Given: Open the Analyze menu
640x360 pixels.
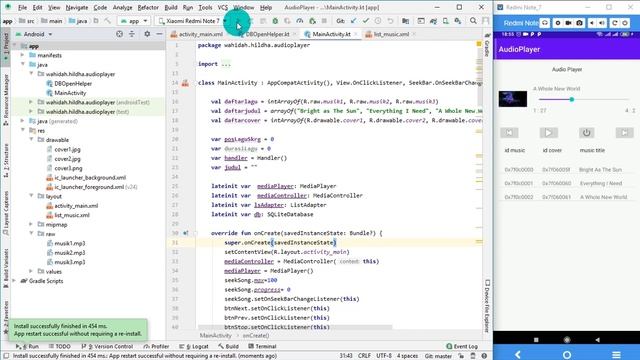Looking at the screenshot, I should click(122, 7).
